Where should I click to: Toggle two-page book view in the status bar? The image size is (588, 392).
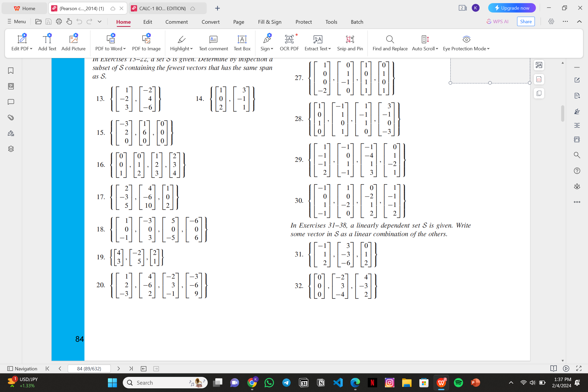(x=553, y=369)
